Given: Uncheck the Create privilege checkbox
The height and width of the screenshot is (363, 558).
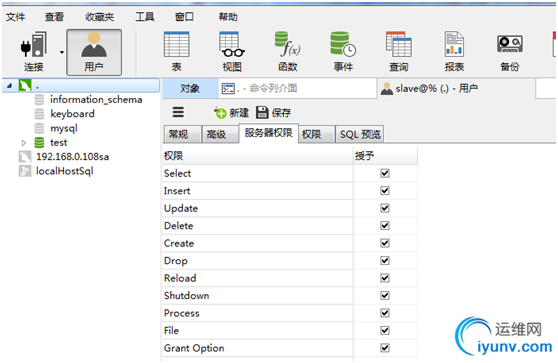Looking at the screenshot, I should point(385,243).
